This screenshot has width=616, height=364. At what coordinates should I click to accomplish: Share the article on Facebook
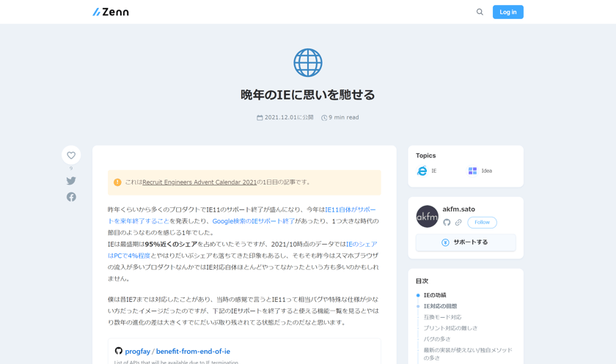coord(71,197)
